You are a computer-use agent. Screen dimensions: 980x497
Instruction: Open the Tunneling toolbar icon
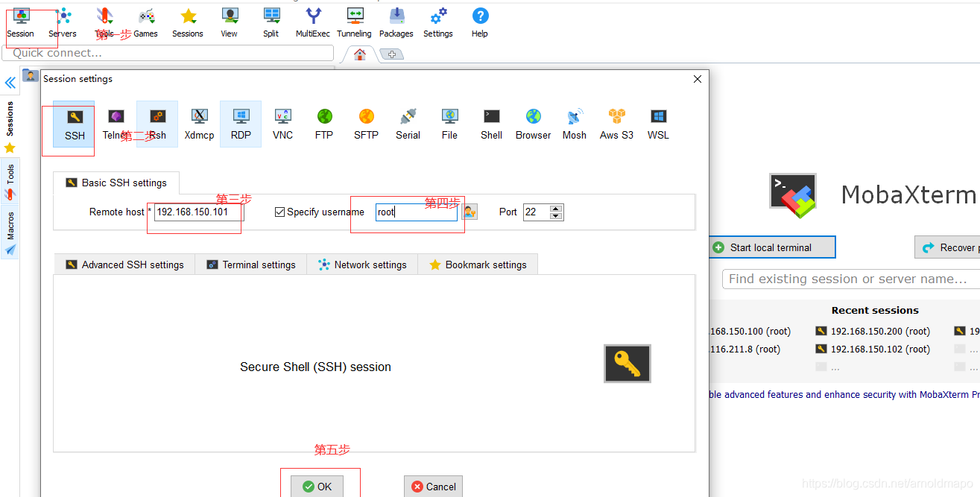pos(354,23)
